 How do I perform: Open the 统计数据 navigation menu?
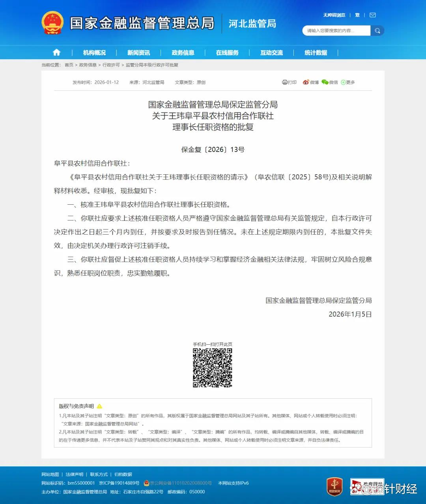(316, 52)
